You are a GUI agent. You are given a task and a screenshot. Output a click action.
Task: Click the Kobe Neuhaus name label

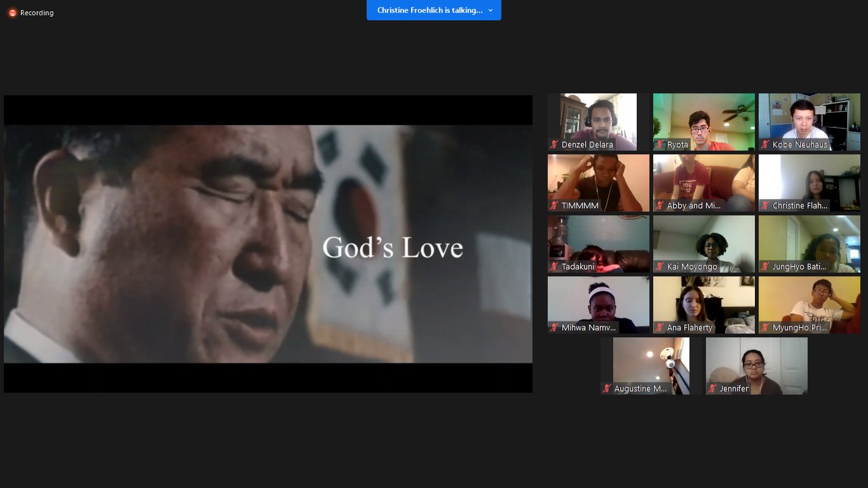[x=800, y=145]
